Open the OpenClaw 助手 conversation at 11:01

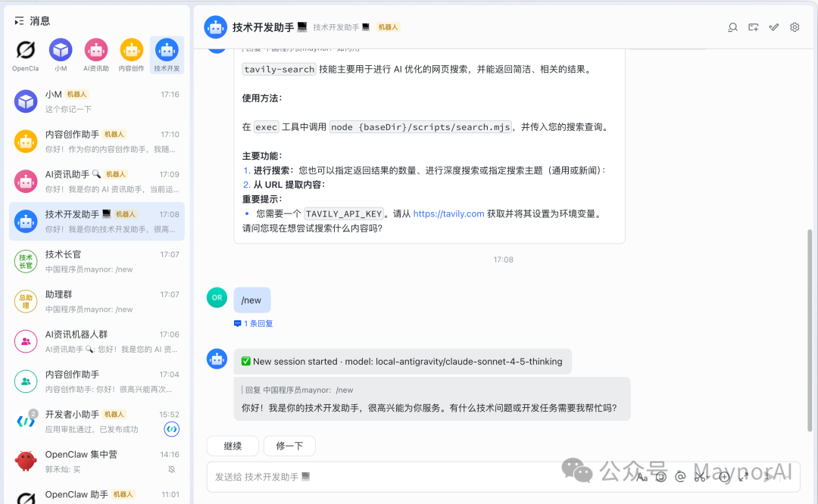[97, 495]
